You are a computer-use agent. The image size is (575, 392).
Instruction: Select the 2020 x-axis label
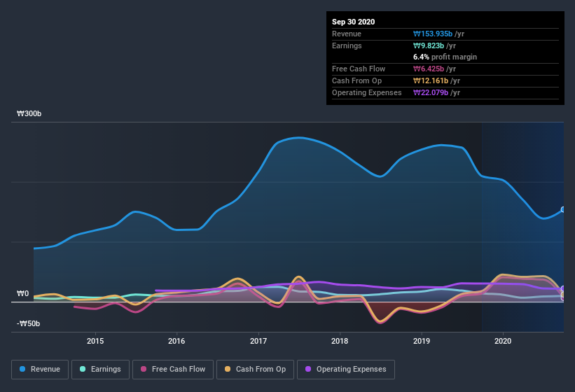click(x=503, y=341)
